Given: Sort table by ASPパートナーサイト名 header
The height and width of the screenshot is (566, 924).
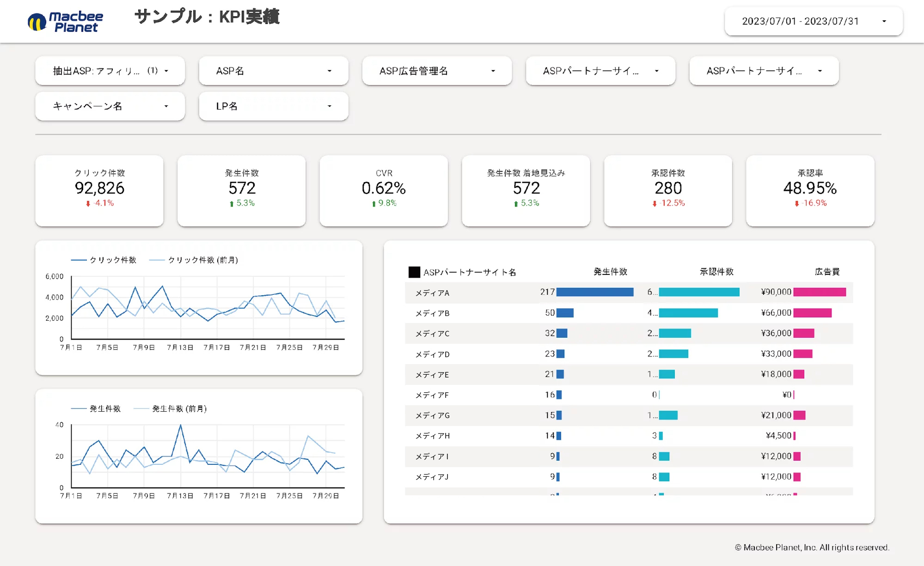Looking at the screenshot, I should [x=470, y=272].
